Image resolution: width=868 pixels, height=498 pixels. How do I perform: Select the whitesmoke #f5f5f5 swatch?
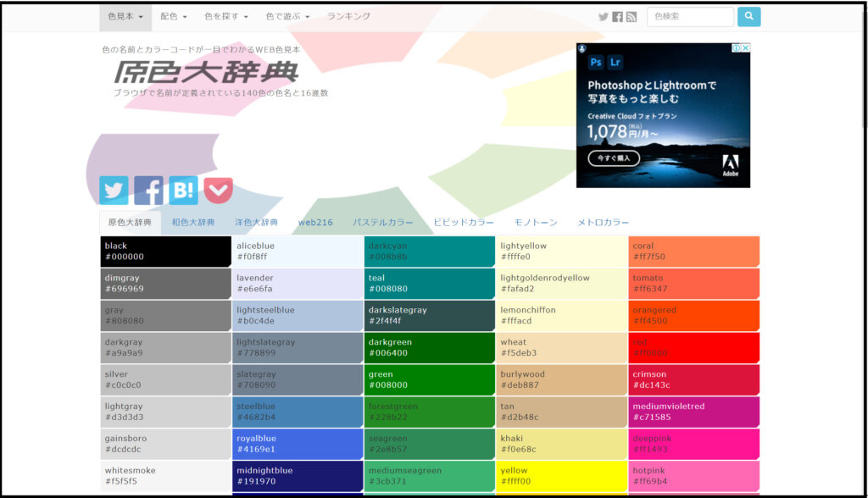165,477
